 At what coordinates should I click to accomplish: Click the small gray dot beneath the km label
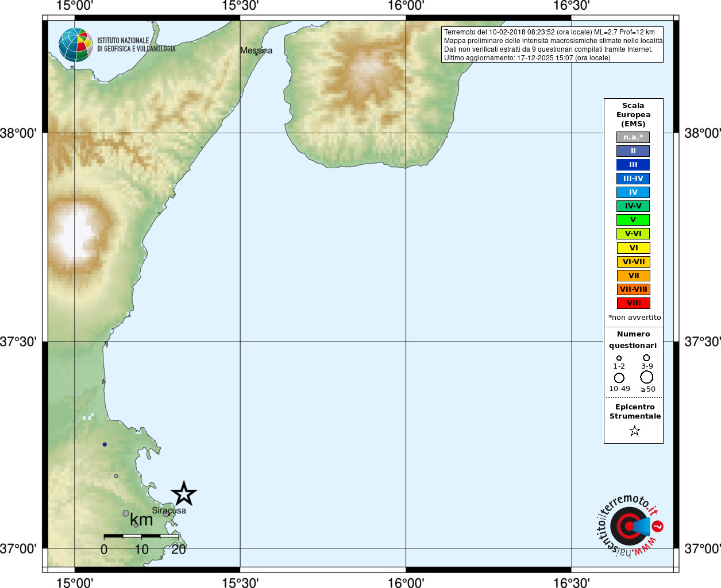(136, 525)
